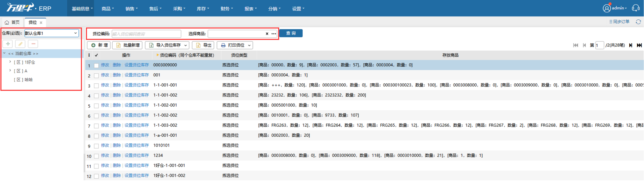Expand the 1好仓 area node
The height and width of the screenshot is (181, 644).
[10, 62]
